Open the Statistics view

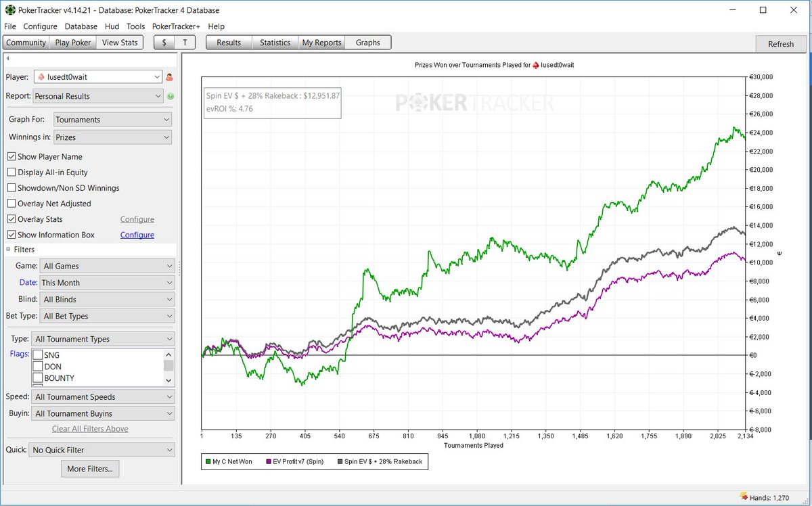[275, 43]
